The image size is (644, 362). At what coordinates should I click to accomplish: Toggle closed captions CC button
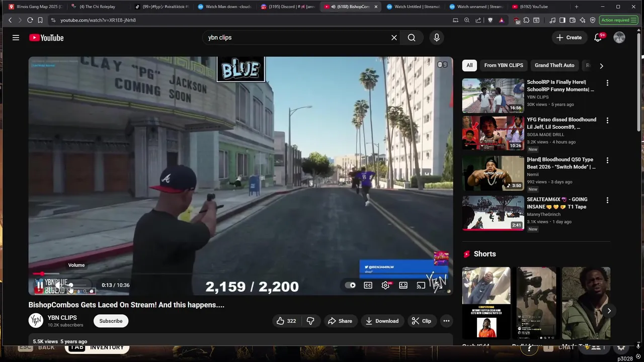(368, 286)
